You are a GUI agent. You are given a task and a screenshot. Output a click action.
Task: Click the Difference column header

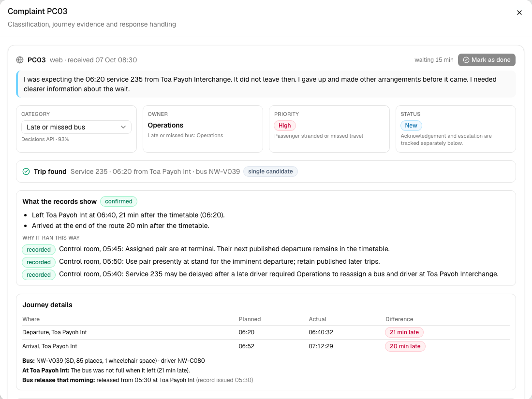coord(399,319)
